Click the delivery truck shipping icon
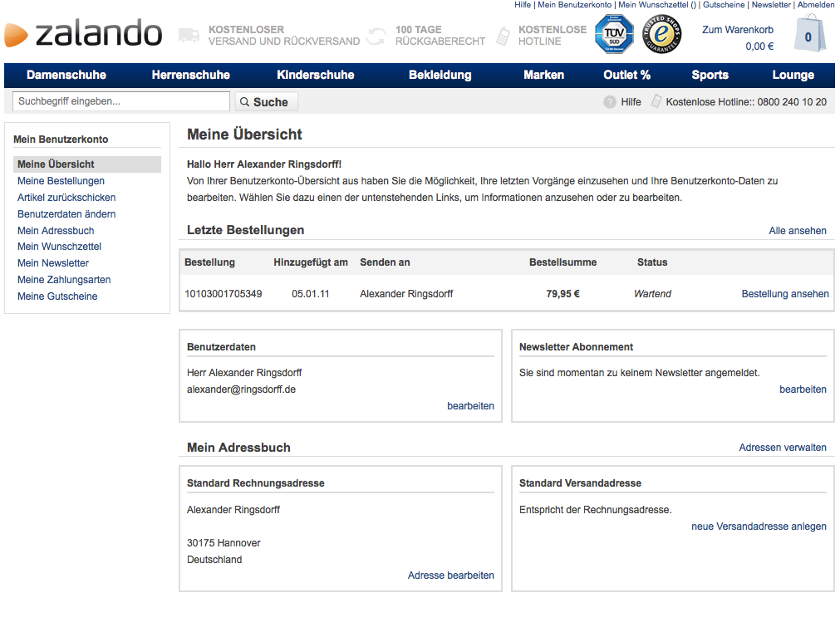 click(x=189, y=36)
